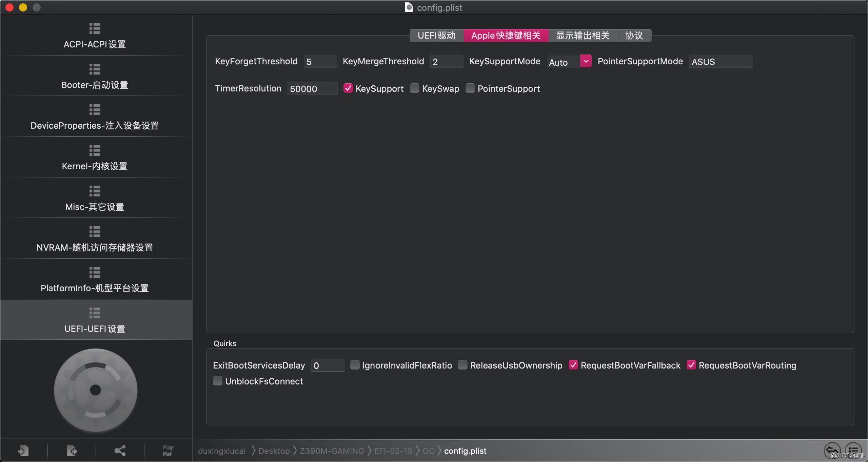Click the Booter-启动设置 panel icon

(x=95, y=69)
